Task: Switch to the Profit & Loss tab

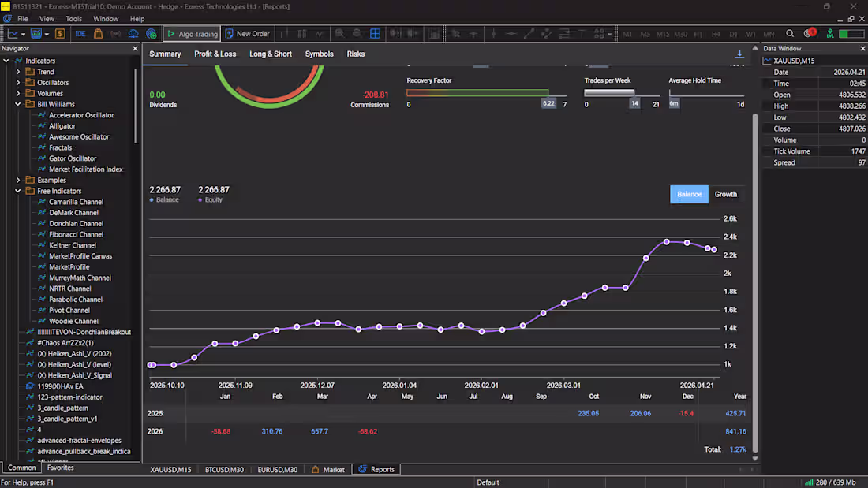Action: [x=215, y=54]
